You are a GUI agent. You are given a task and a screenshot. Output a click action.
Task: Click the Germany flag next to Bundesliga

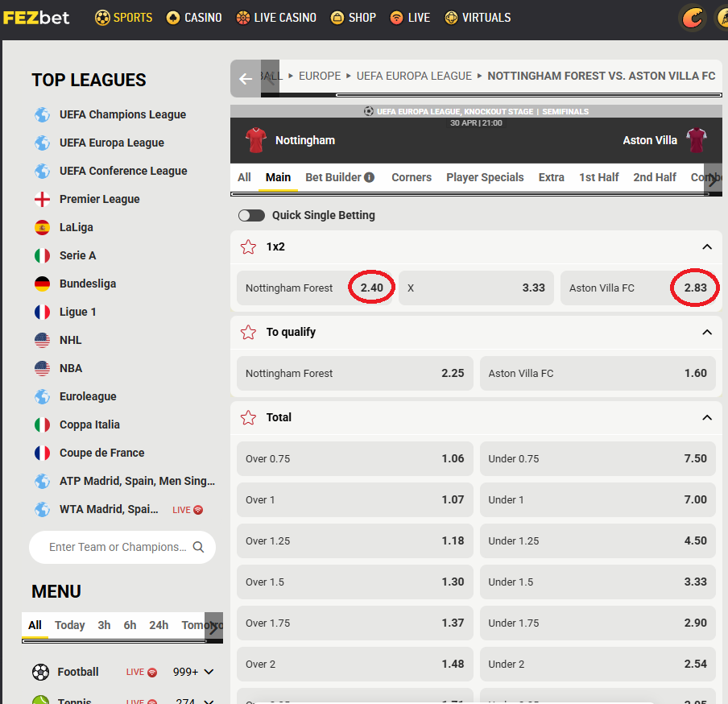click(x=42, y=284)
